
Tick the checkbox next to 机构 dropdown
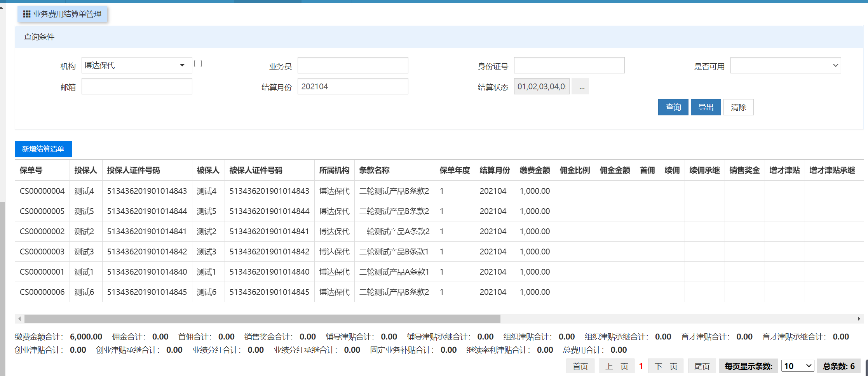pyautogui.click(x=198, y=64)
